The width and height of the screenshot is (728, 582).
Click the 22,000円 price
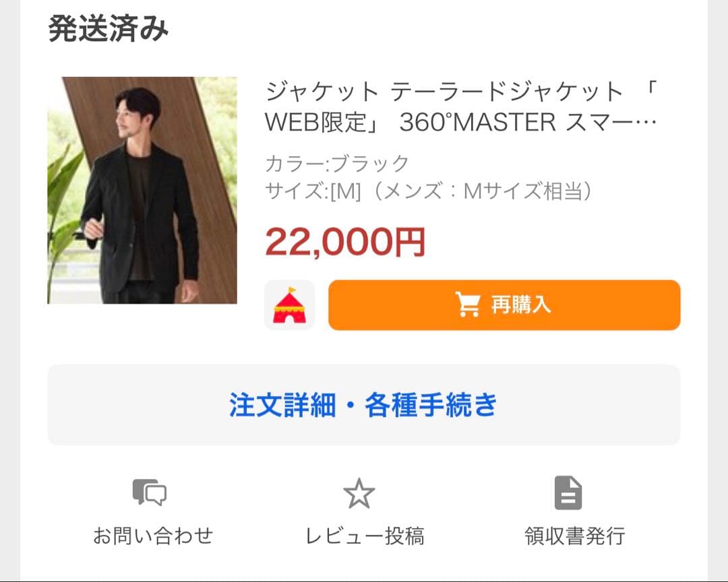click(345, 242)
